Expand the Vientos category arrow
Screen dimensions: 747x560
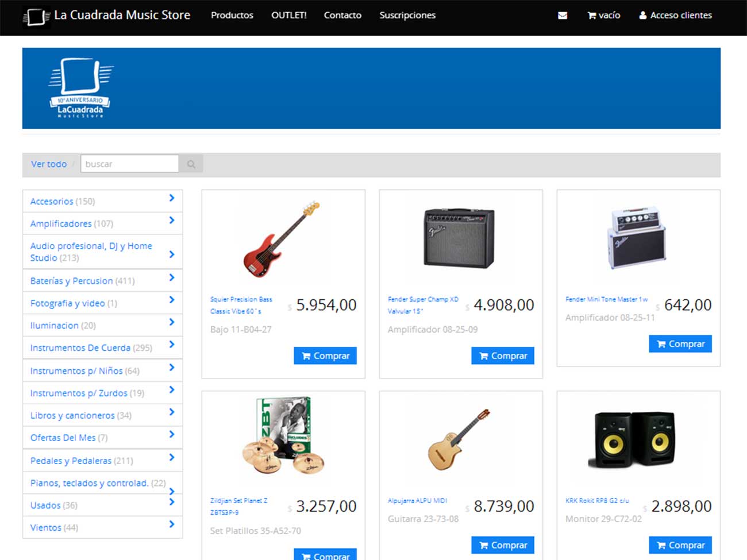171,524
